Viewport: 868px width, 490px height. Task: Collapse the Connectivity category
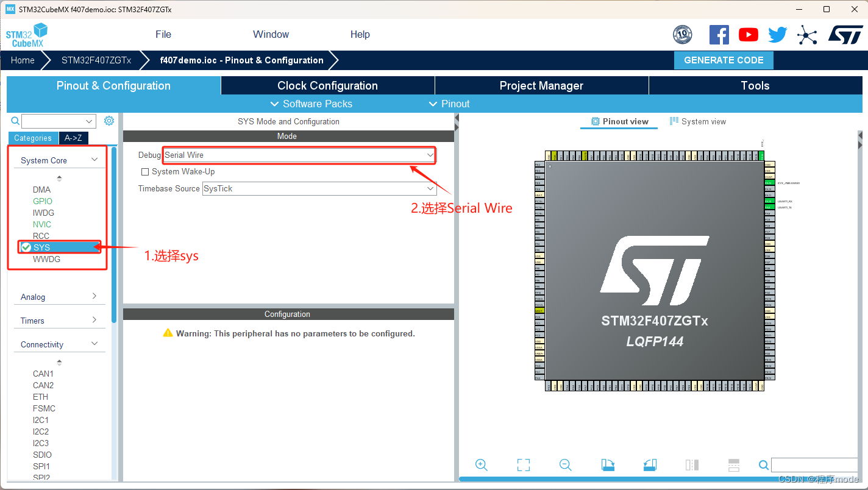coord(94,344)
